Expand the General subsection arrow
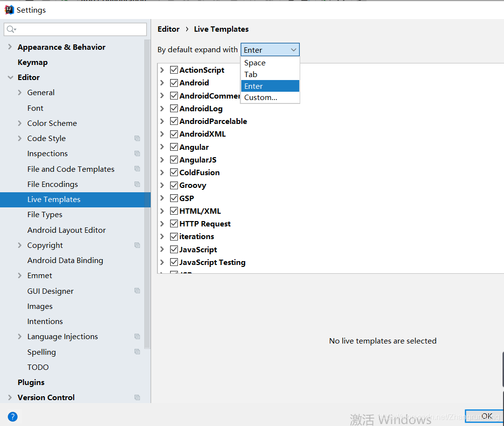Screen dimensions: 504x426 pos(20,93)
